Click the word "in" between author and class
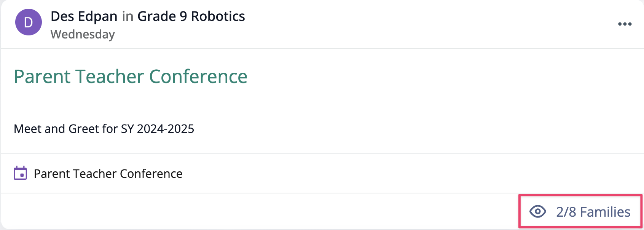644x230 pixels. 128,16
